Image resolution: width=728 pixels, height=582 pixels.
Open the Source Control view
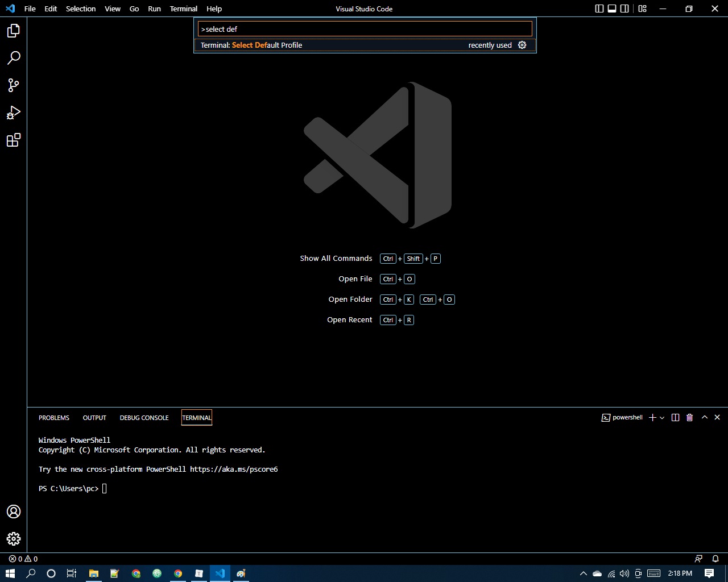pyautogui.click(x=14, y=85)
